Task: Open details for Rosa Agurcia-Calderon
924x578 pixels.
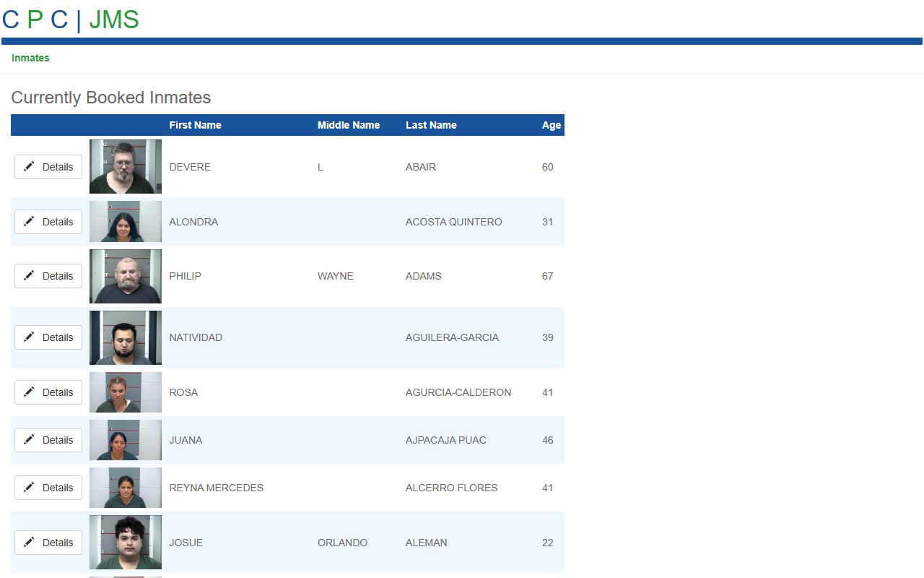Action: pos(48,392)
